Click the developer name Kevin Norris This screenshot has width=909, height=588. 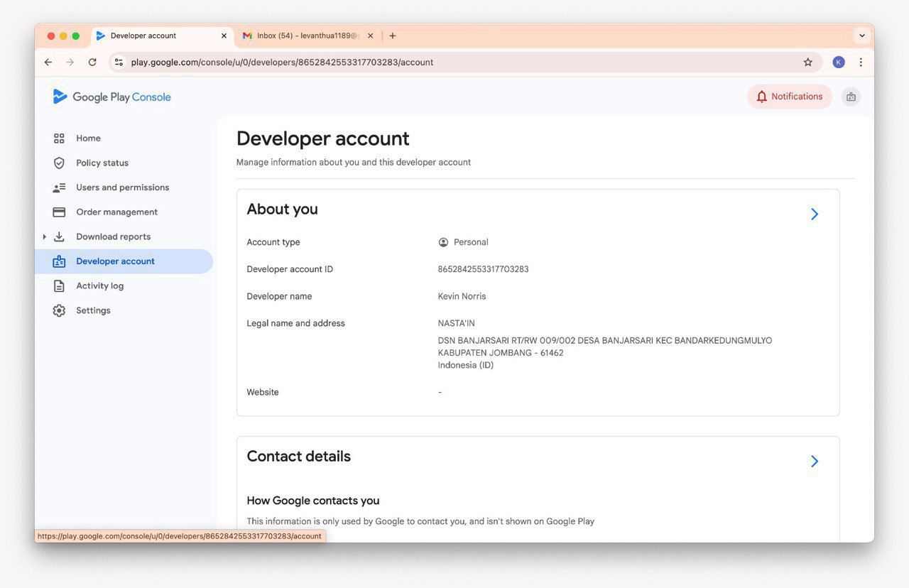tap(462, 296)
